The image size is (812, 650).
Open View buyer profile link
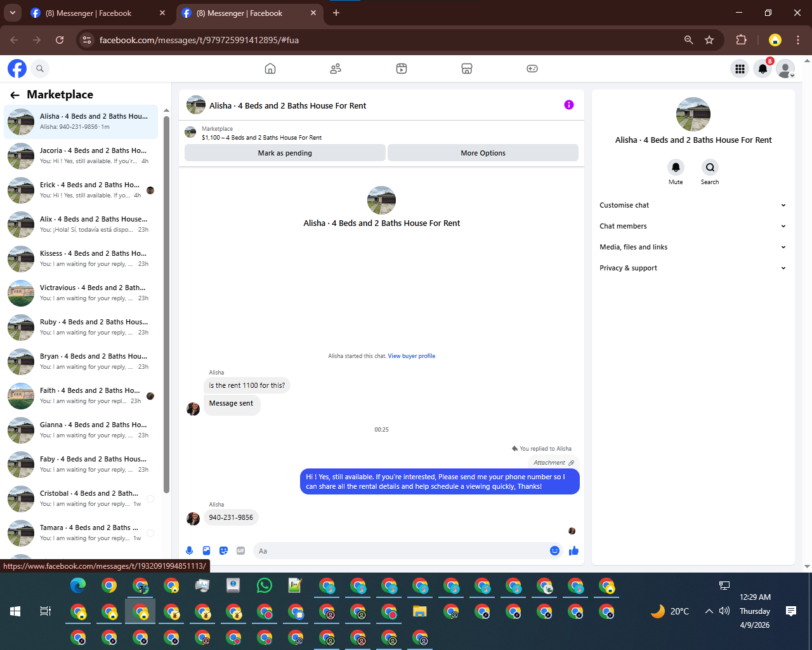click(412, 356)
